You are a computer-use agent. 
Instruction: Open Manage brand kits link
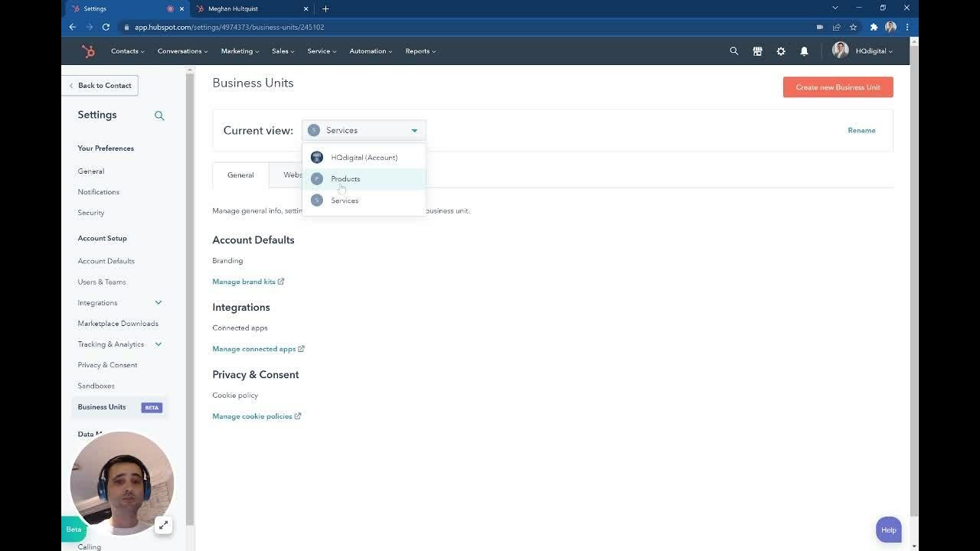coord(243,282)
